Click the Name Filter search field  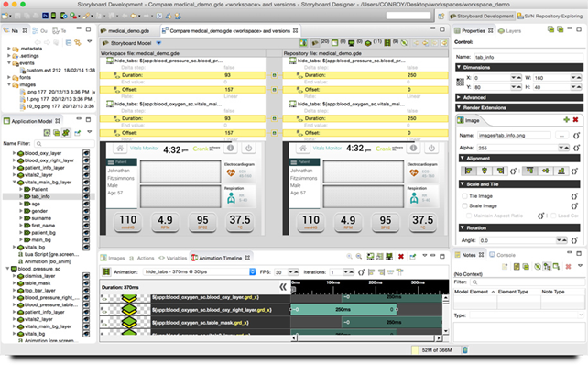[x=64, y=143]
